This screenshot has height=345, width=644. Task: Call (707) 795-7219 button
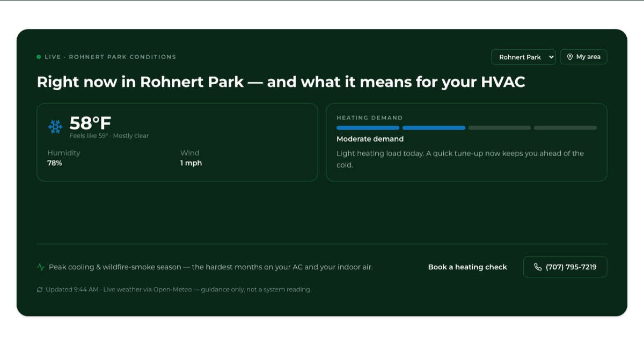click(565, 267)
